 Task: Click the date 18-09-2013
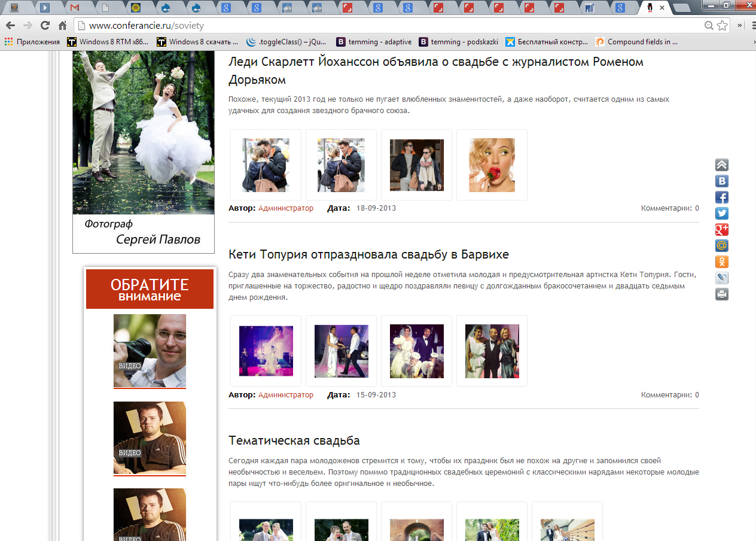(x=376, y=208)
